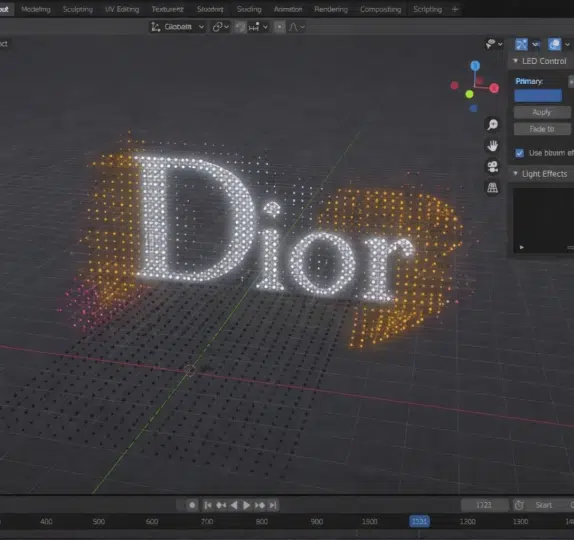Click the green Y axis gizmo handle
Image resolution: width=574 pixels, height=540 pixels.
pyautogui.click(x=469, y=94)
